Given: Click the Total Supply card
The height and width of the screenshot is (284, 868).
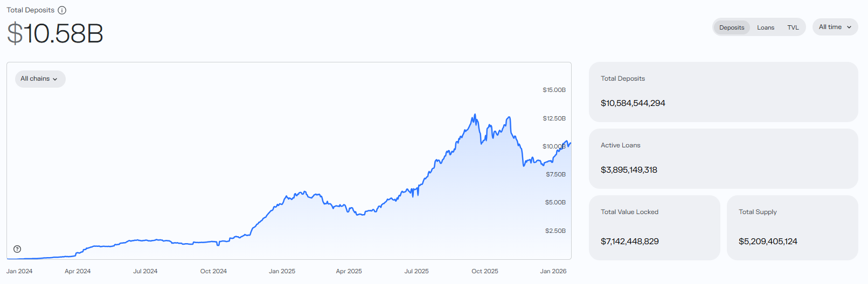Looking at the screenshot, I should click(x=791, y=227).
